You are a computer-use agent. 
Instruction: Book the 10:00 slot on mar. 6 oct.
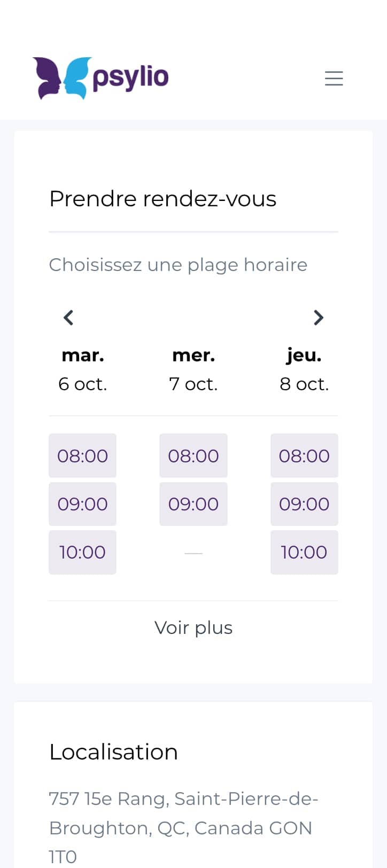(82, 552)
